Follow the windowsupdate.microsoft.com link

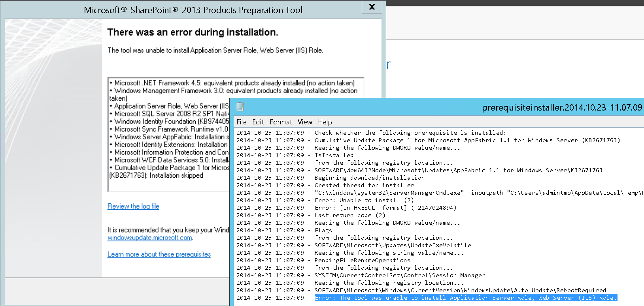tap(150, 238)
